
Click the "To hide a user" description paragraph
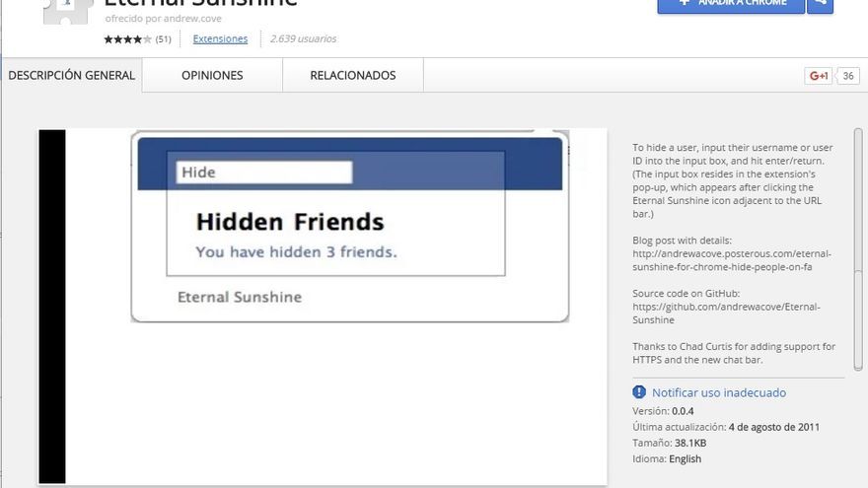732,180
